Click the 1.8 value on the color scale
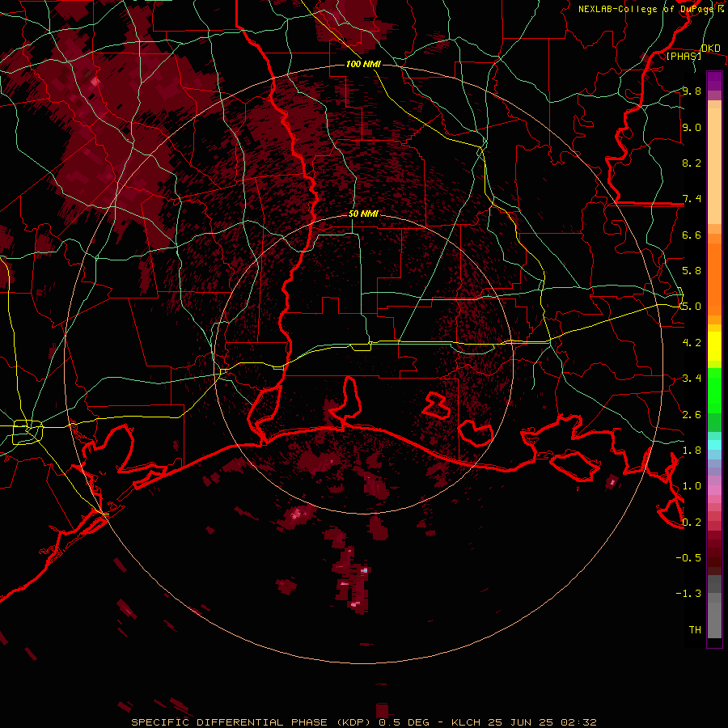This screenshot has width=728, height=728. [692, 450]
